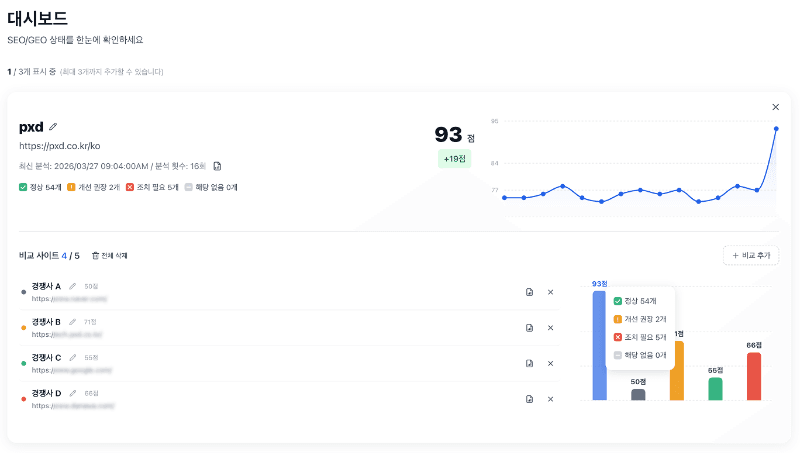This screenshot has width=800, height=453.
Task: Open report document for 경쟁사 B
Action: [530, 328]
